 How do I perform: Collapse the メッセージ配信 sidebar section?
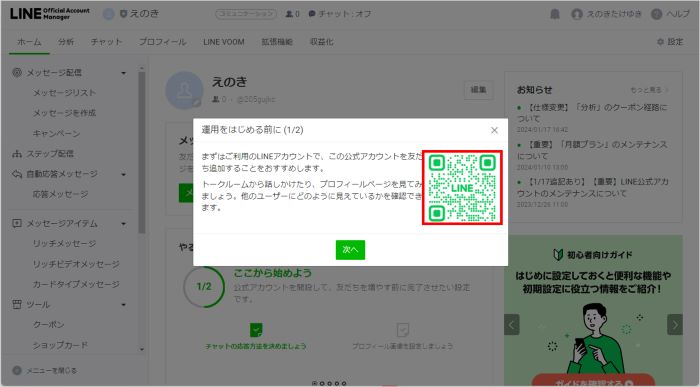(124, 73)
